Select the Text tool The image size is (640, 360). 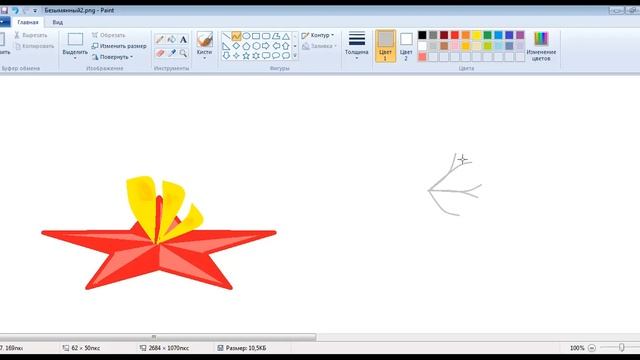(x=183, y=40)
